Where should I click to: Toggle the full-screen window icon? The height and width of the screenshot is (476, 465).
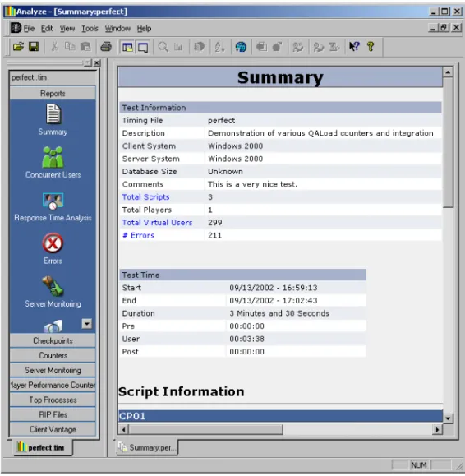point(143,47)
